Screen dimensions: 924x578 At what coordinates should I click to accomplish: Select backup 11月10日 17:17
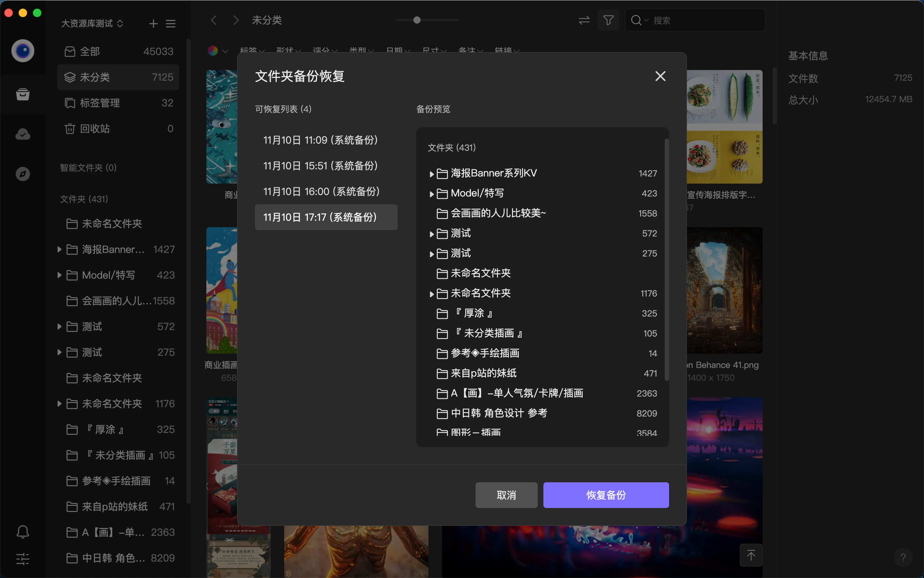point(326,217)
